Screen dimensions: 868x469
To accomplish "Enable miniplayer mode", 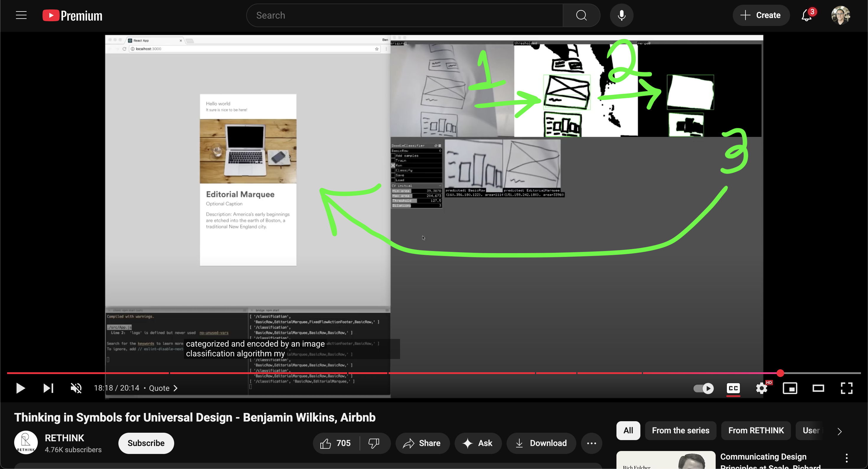I will click(x=790, y=388).
